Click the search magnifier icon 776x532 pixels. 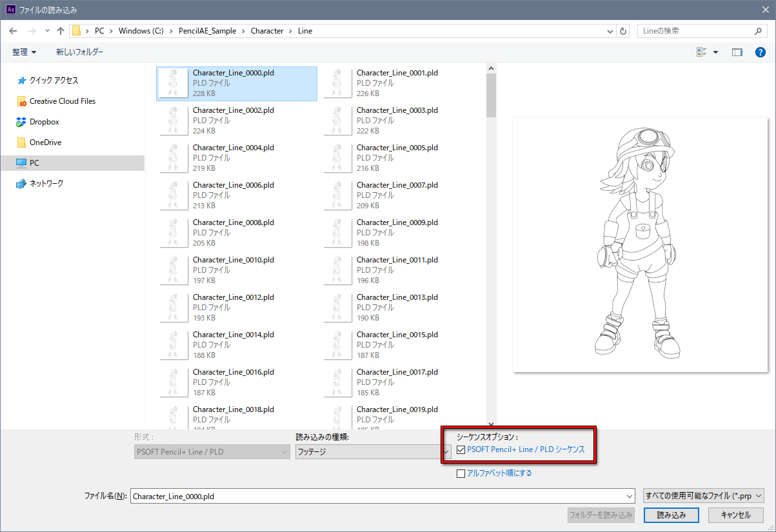click(759, 31)
